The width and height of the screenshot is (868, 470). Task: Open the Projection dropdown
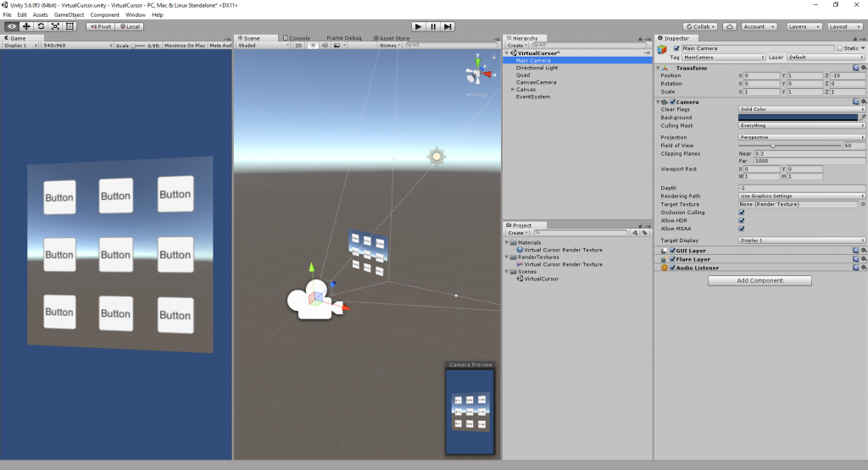click(801, 137)
